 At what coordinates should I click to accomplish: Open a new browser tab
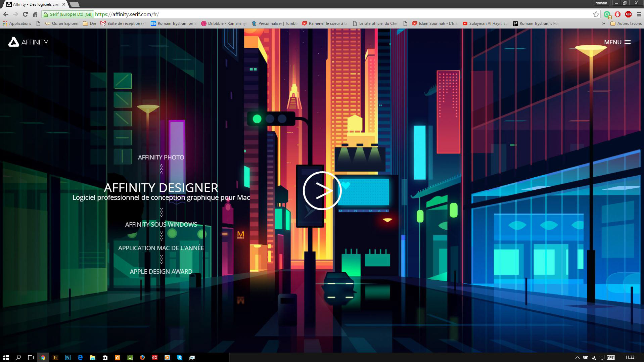click(74, 4)
